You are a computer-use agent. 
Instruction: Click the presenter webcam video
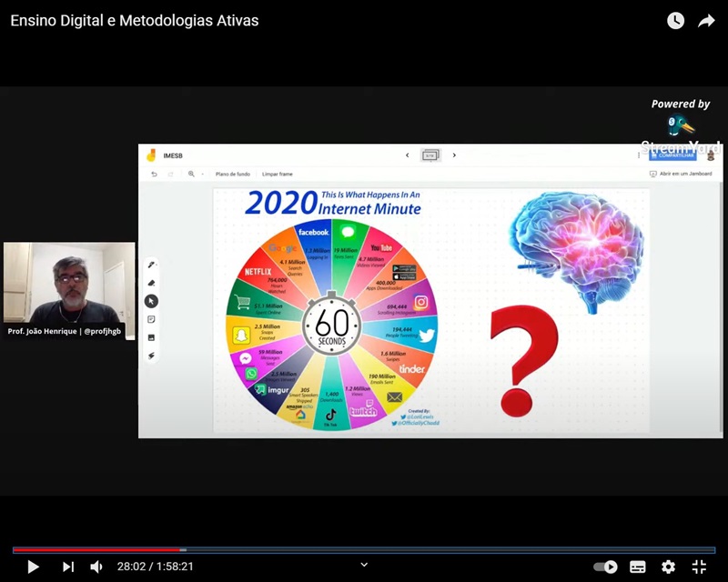(x=69, y=291)
